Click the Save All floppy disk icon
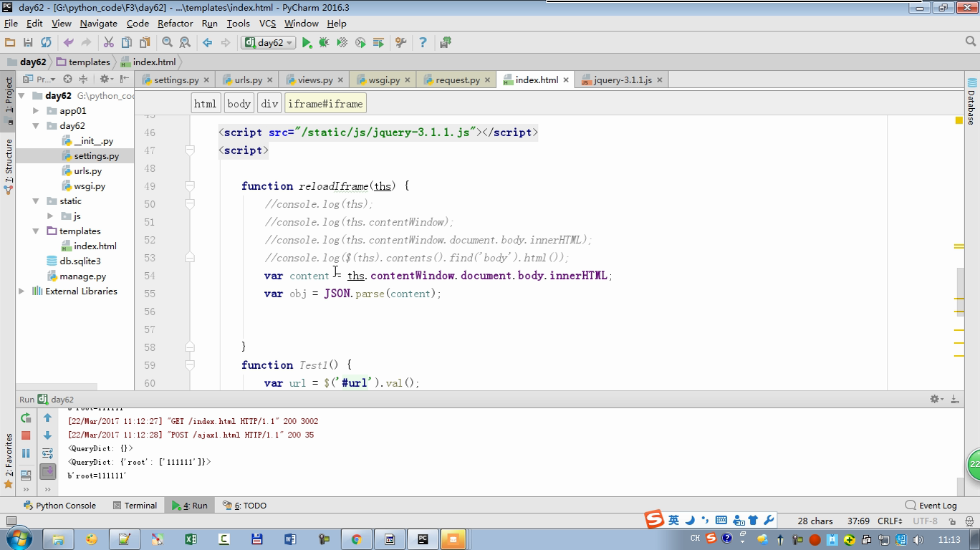Image resolution: width=980 pixels, height=550 pixels. (x=28, y=43)
